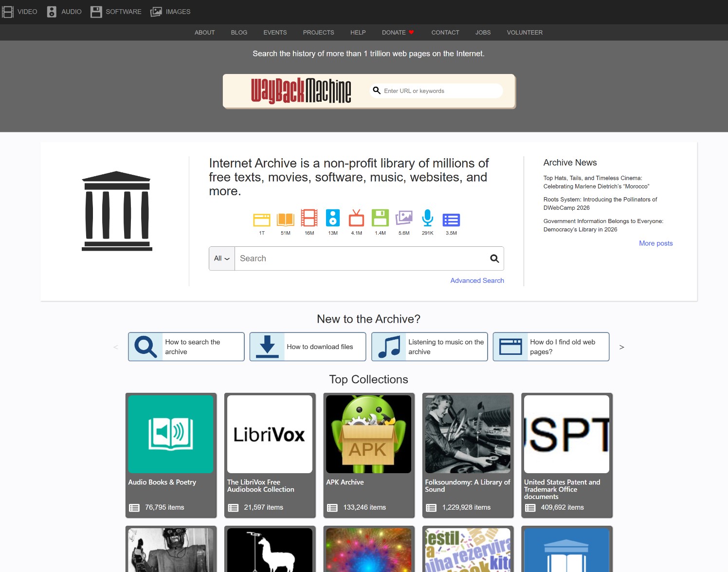Open the Jobs menu item
Image resolution: width=728 pixels, height=572 pixels.
(x=483, y=33)
